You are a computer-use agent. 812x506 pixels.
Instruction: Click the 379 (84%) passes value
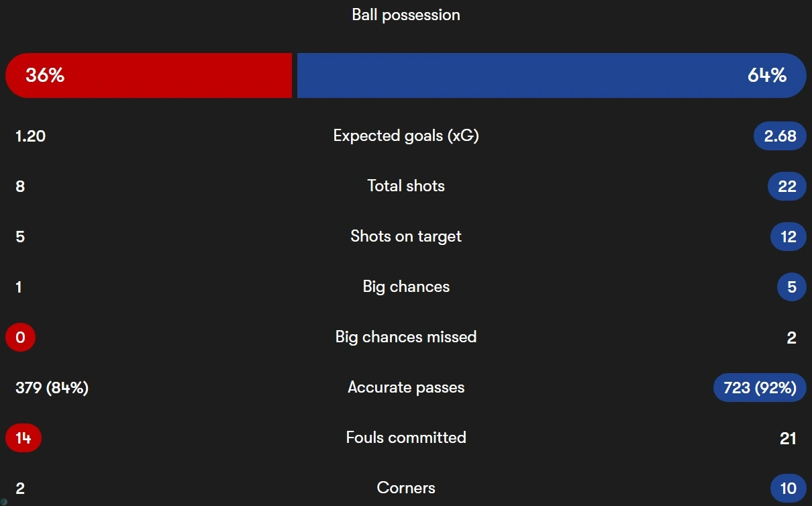[52, 387]
